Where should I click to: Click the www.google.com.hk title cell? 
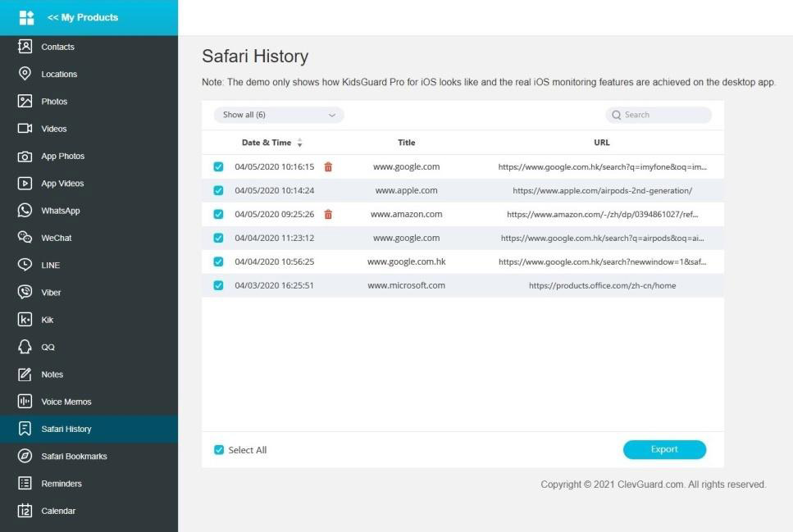[x=406, y=262]
